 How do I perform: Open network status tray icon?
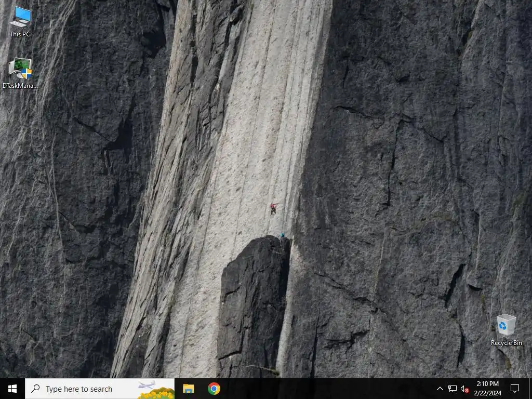[x=453, y=389]
